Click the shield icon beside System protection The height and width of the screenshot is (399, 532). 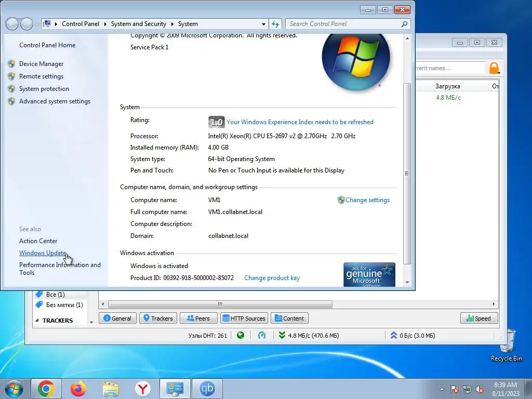click(11, 89)
